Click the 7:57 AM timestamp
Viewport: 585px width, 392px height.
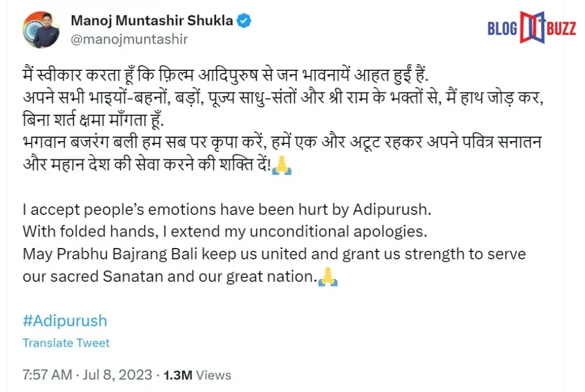(47, 375)
